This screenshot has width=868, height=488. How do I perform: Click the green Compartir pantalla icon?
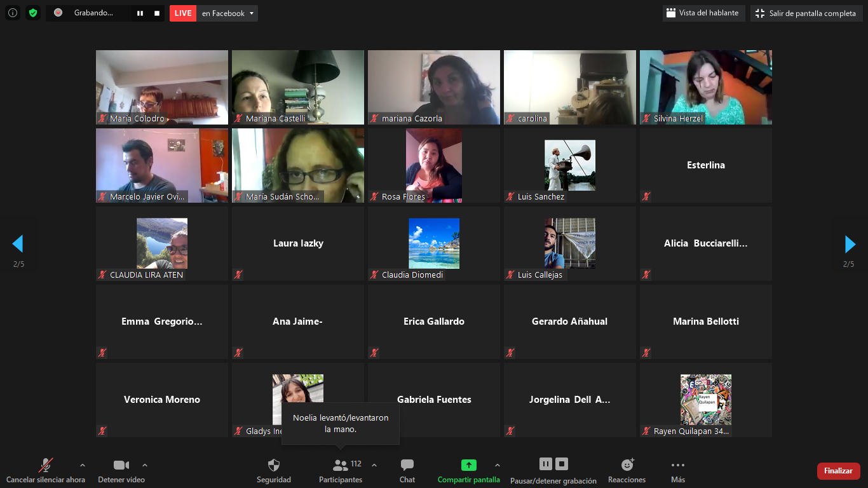click(x=468, y=465)
